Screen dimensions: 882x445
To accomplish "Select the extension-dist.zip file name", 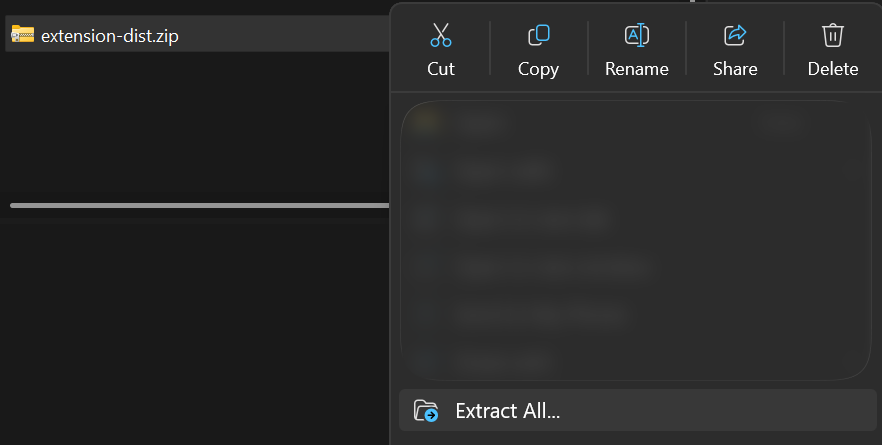I will [110, 35].
